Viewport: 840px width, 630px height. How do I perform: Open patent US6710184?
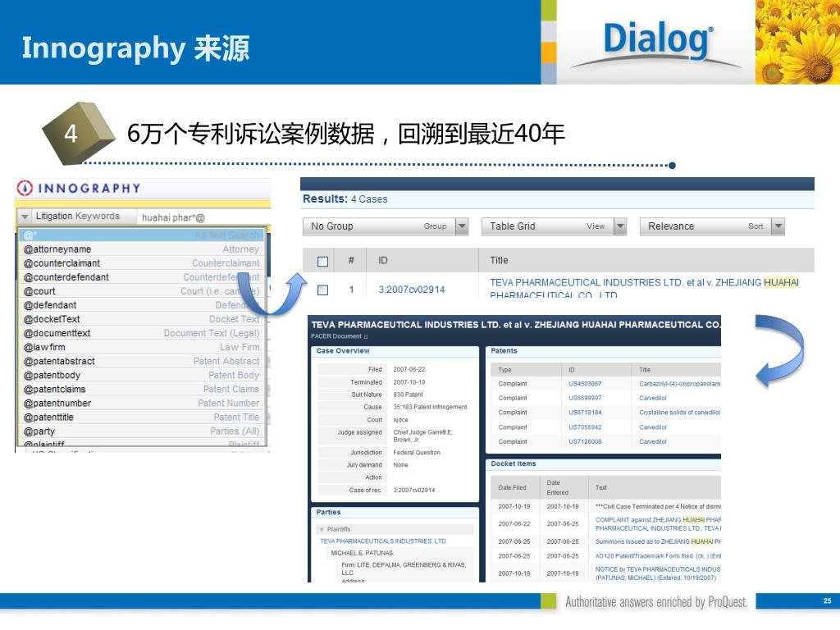tap(584, 413)
